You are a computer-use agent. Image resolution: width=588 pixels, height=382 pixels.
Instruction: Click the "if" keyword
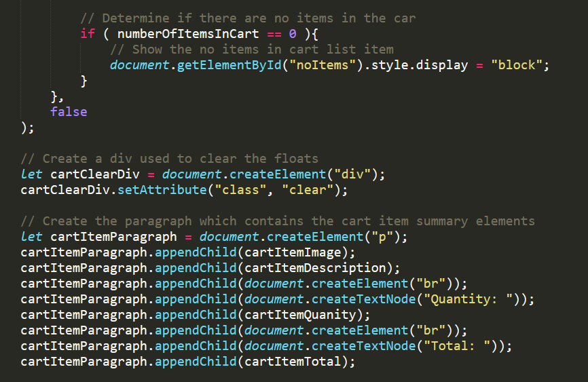(88, 34)
